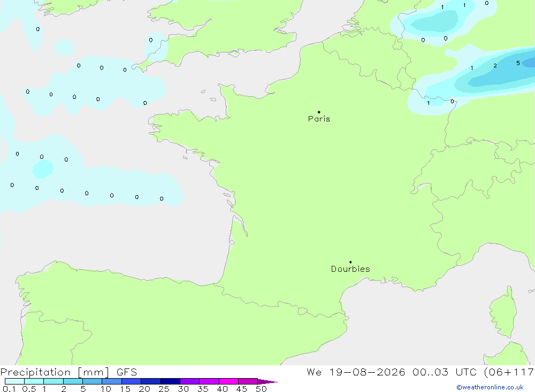Viewport: 535px width, 392px height.
Task: Click the '25' legend scale label
Action: pyautogui.click(x=164, y=389)
